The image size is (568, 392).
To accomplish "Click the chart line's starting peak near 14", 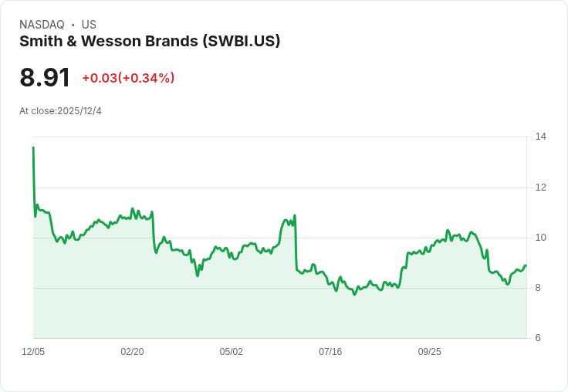I will 33,147.
